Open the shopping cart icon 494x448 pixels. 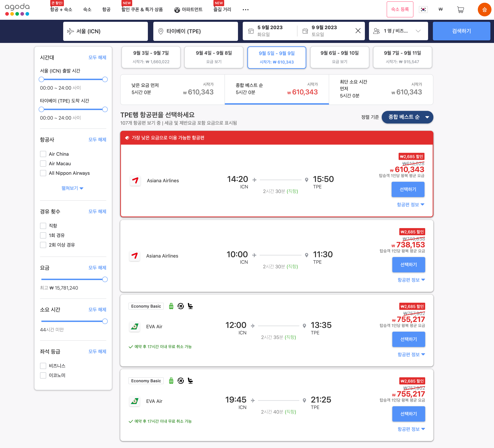460,10
